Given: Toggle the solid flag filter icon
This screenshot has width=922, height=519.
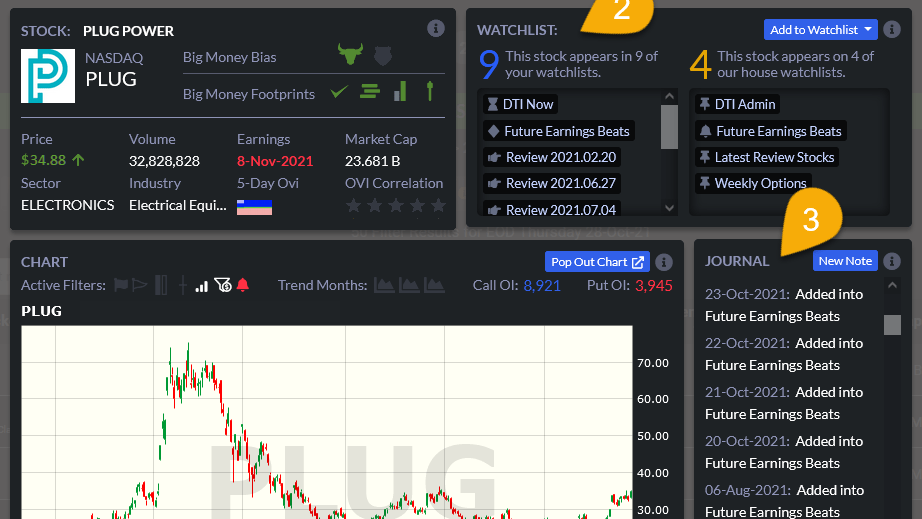Looking at the screenshot, I should [121, 285].
